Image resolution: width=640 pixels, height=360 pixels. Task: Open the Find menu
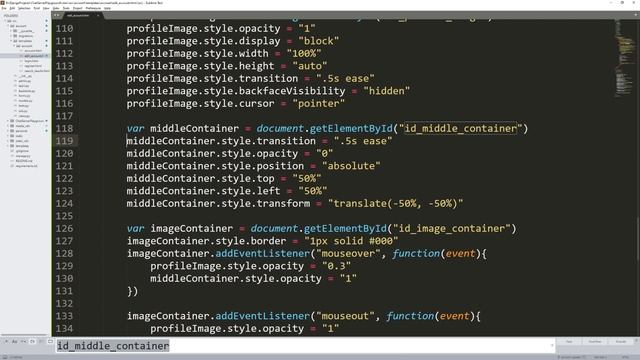point(37,8)
